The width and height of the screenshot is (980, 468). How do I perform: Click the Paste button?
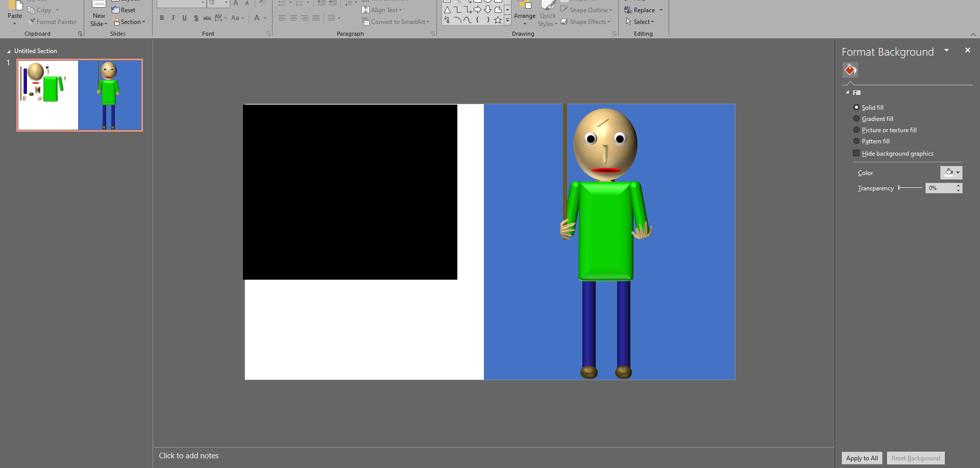tap(15, 12)
